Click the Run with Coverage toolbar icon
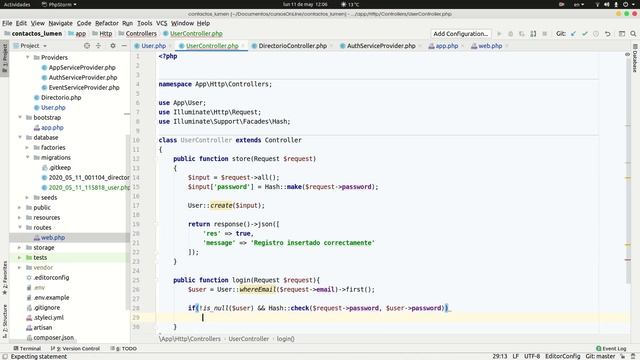 (x=522, y=34)
